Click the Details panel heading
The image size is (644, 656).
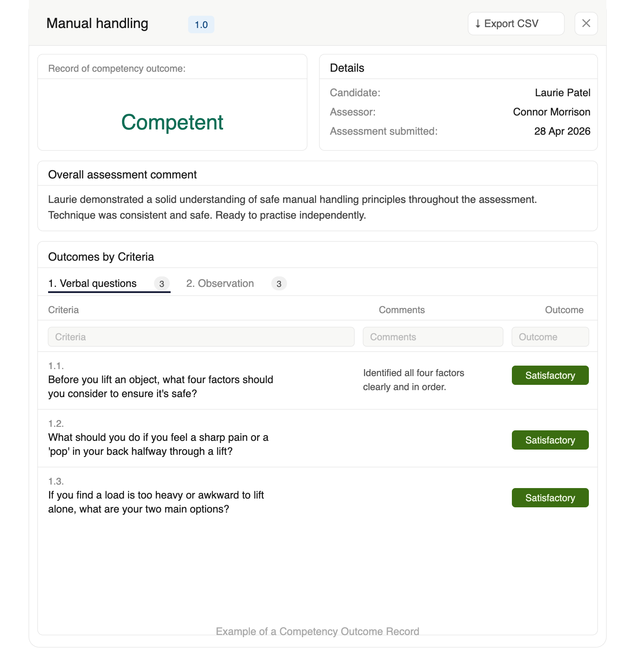347,68
